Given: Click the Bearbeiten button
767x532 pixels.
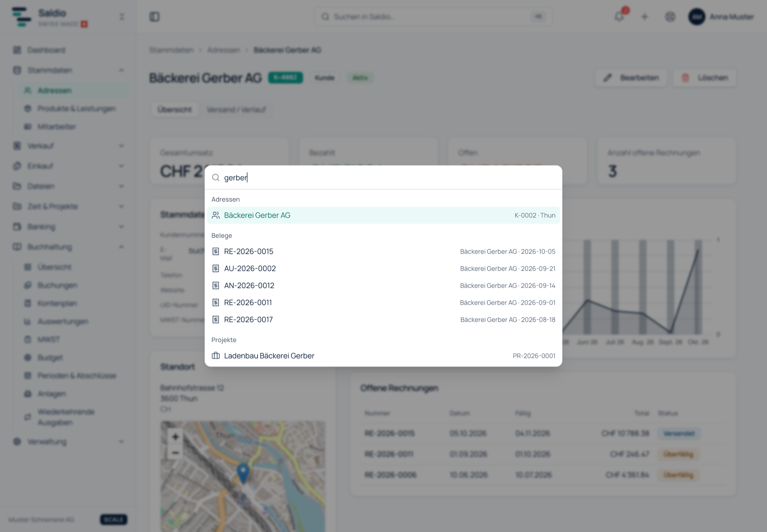Looking at the screenshot, I should point(631,78).
